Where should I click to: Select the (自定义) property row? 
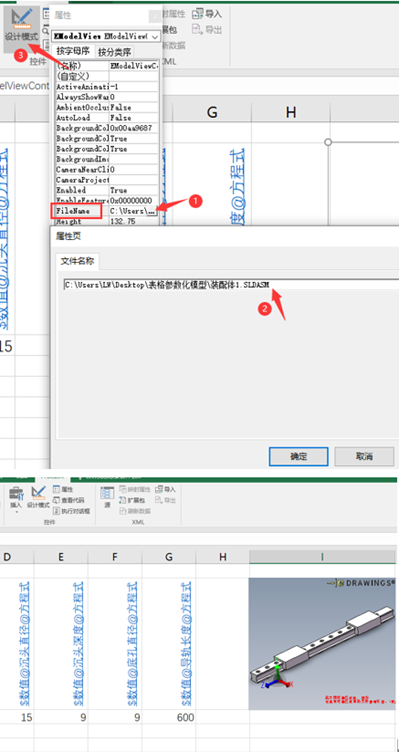pos(106,76)
